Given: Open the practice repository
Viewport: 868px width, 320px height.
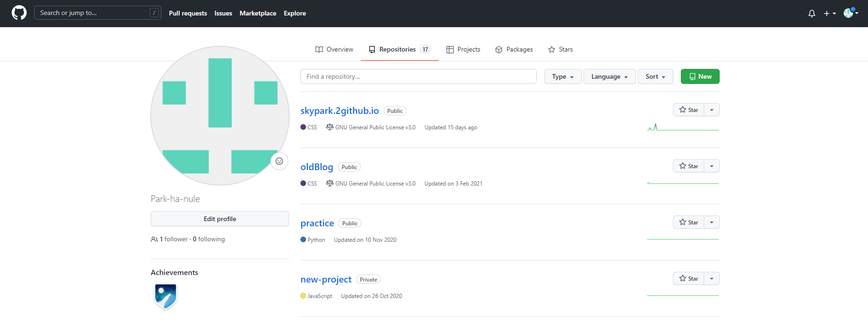Looking at the screenshot, I should pyautogui.click(x=317, y=223).
